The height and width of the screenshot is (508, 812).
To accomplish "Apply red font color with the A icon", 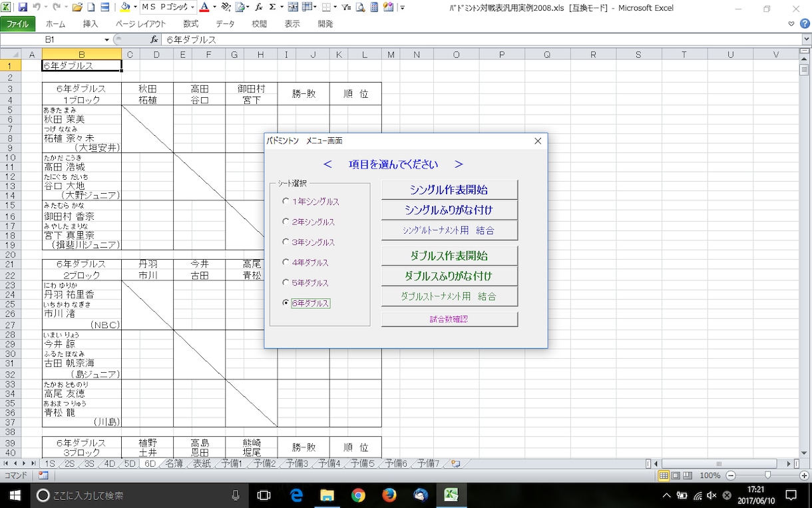I will tap(204, 8).
